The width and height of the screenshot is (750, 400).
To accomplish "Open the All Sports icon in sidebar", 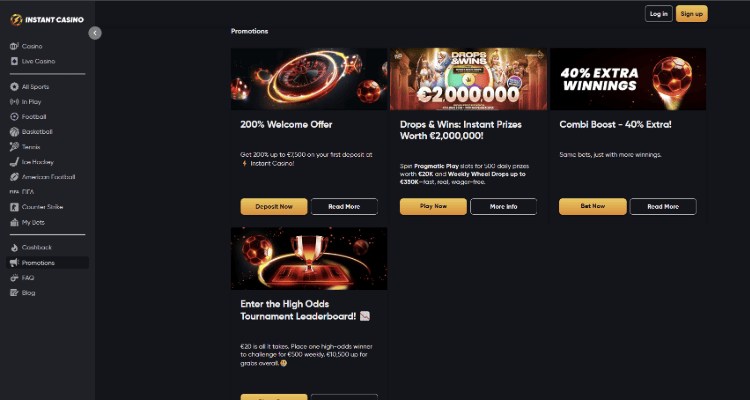I will click(14, 87).
